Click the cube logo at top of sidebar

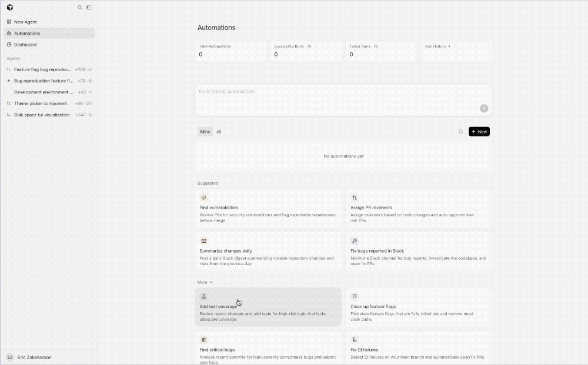pyautogui.click(x=9, y=8)
